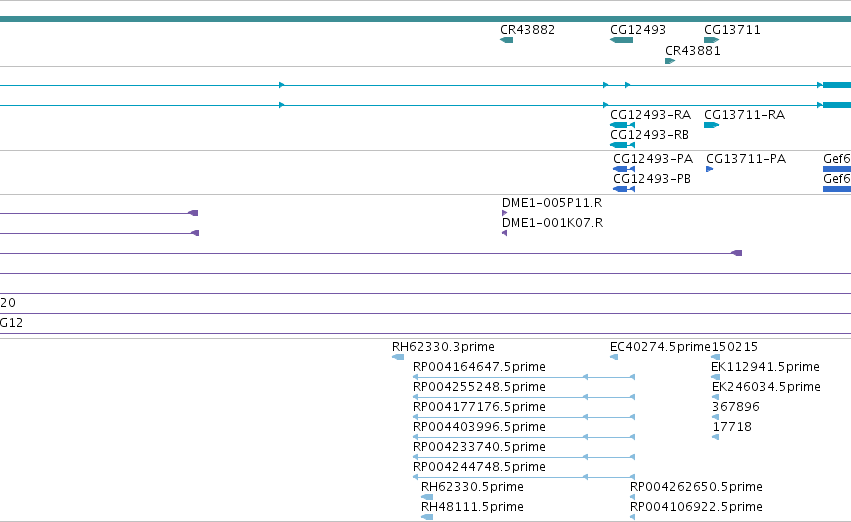The image size is (851, 522).
Task: Select the EC40274.5prime EST label
Action: pyautogui.click(x=660, y=346)
